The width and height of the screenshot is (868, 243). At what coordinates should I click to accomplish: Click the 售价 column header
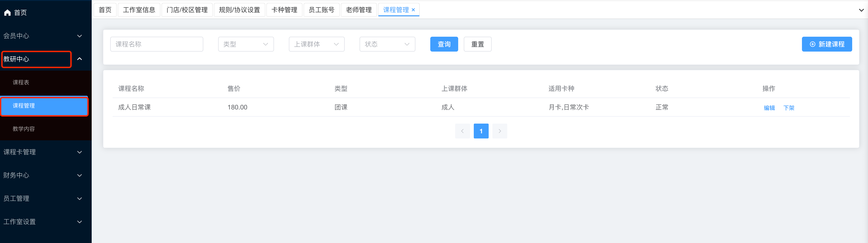(x=234, y=89)
